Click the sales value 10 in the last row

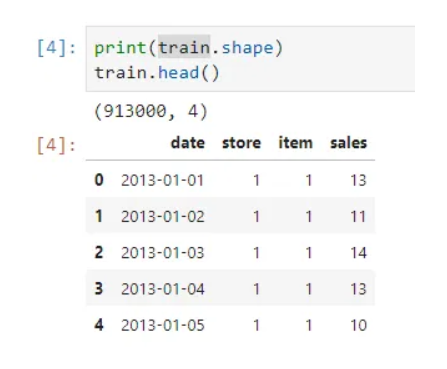[x=358, y=325]
